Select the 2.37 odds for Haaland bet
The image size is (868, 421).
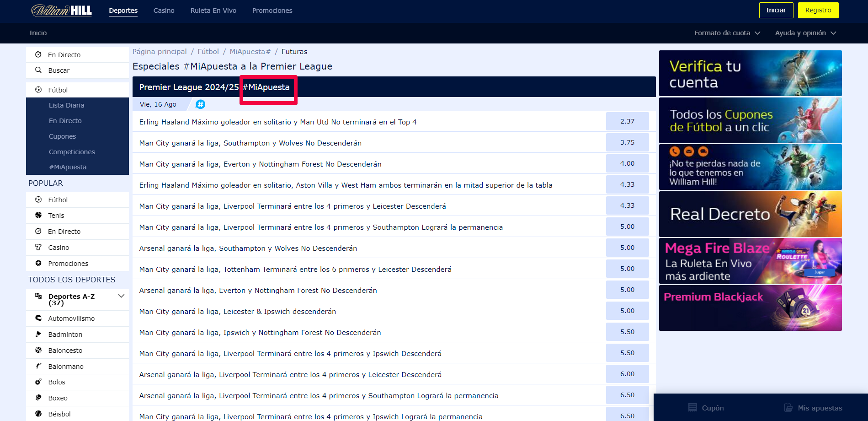pyautogui.click(x=627, y=121)
